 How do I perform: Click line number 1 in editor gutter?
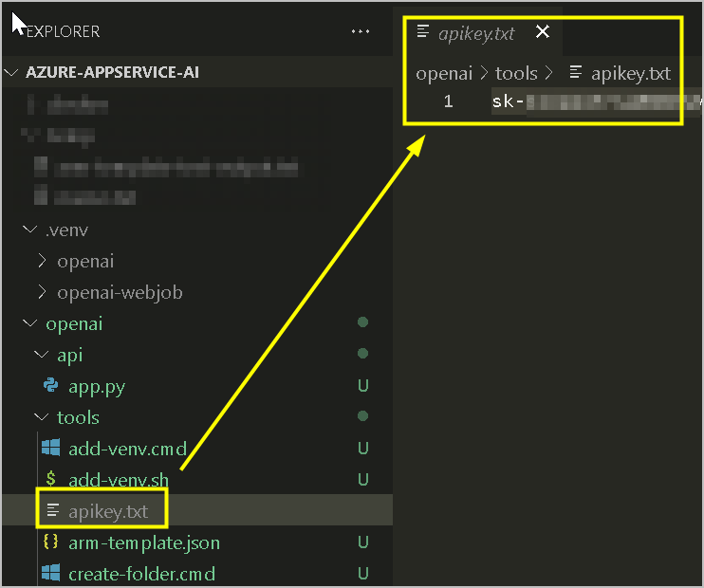tap(448, 101)
